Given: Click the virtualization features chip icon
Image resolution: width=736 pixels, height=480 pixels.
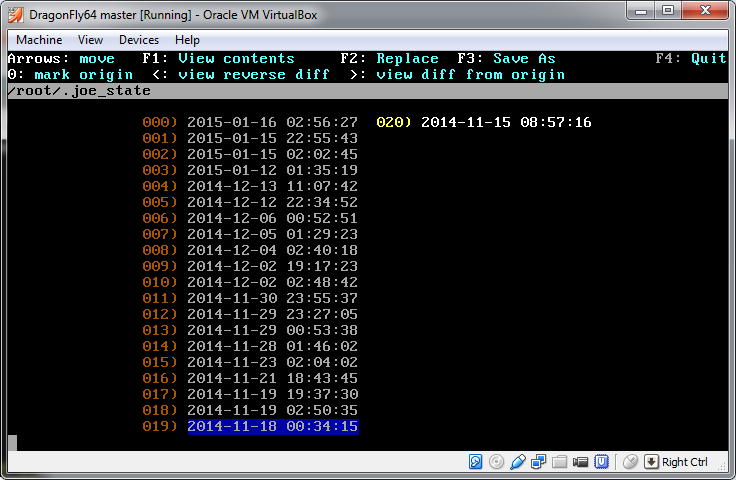Looking at the screenshot, I should (x=602, y=462).
